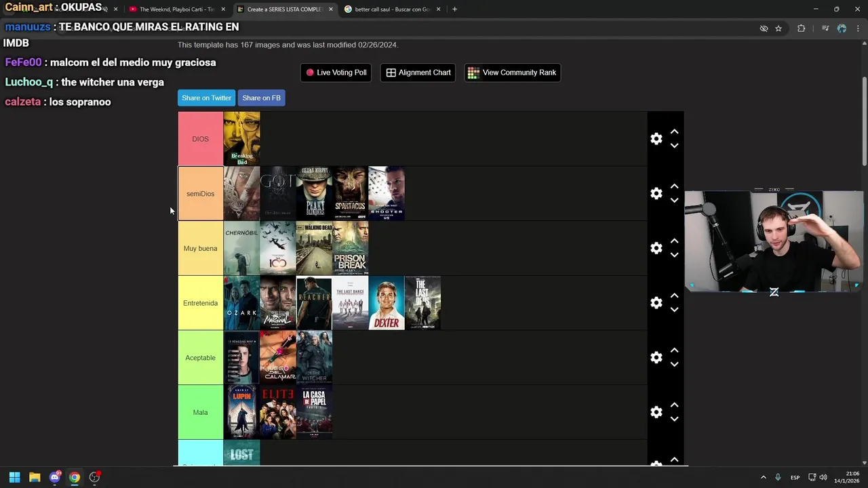Select The Witcher poster
Image resolution: width=868 pixels, height=488 pixels.
coord(314,358)
